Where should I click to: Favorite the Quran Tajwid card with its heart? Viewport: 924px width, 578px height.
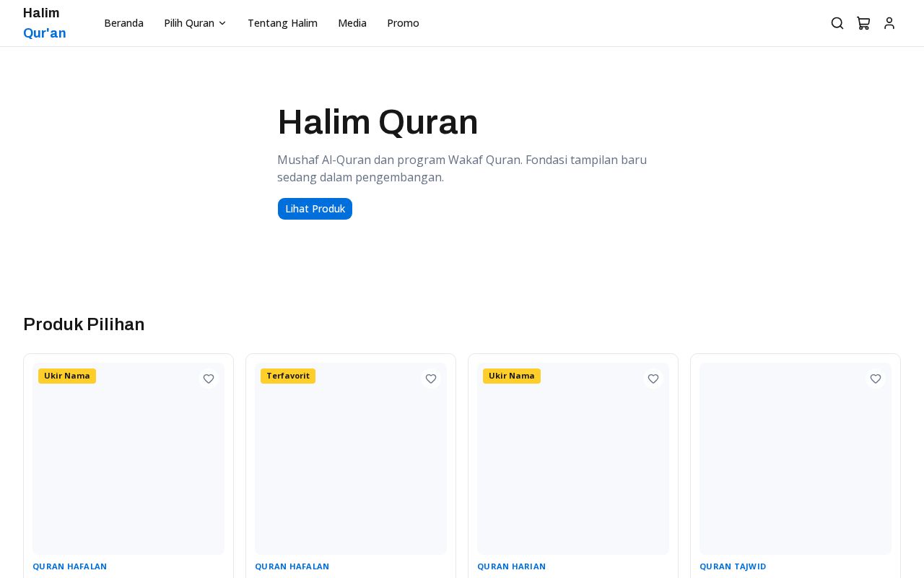pos(876,379)
